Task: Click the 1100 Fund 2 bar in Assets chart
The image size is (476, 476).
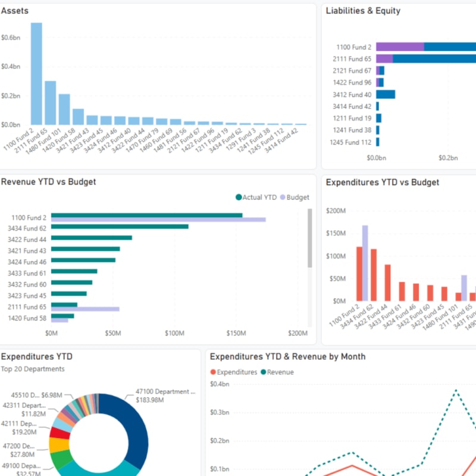Action: coord(36,73)
